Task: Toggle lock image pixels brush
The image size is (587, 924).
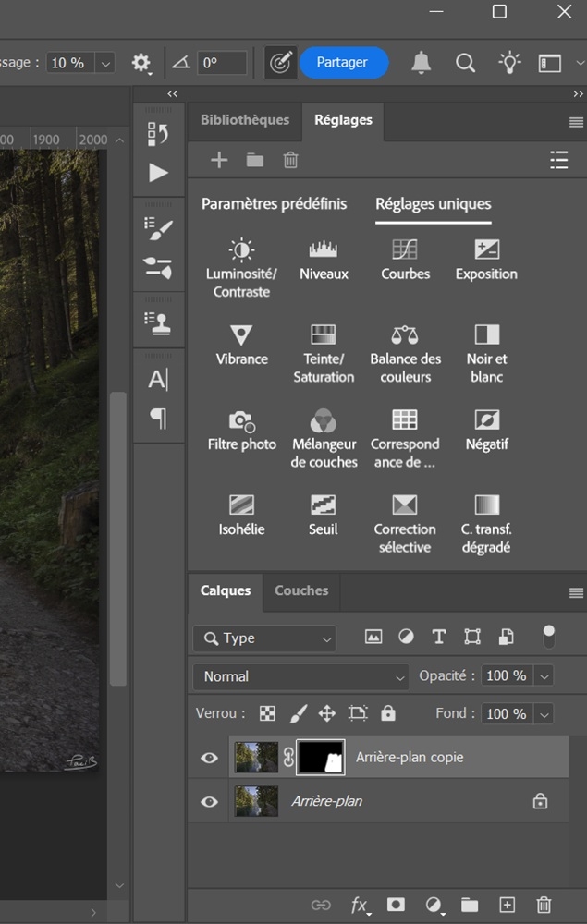Action: click(299, 713)
